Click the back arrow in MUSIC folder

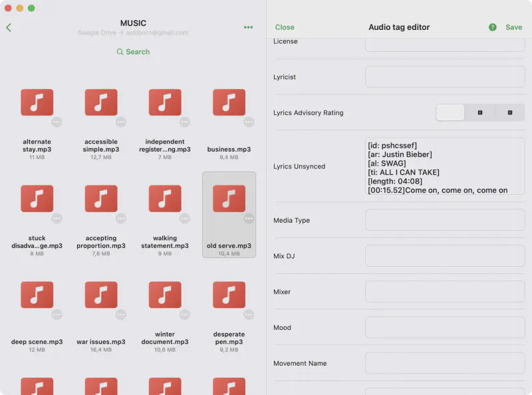point(9,27)
